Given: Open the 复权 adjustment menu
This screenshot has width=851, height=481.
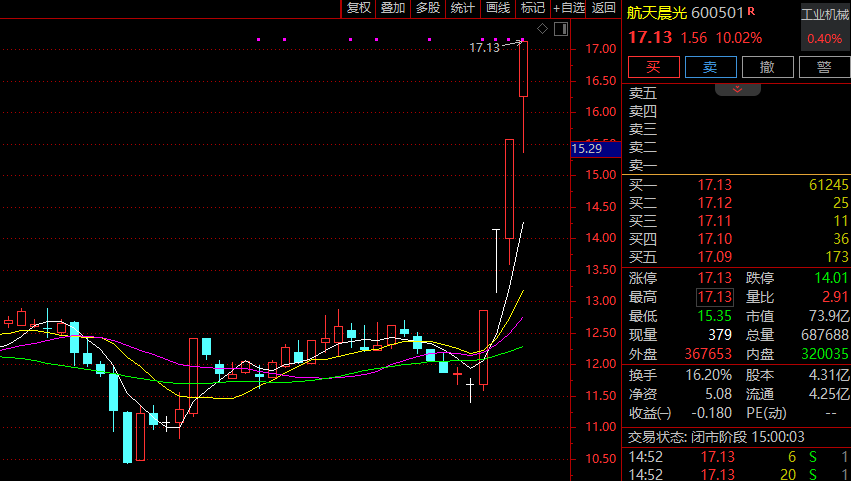Looking at the screenshot, I should point(358,8).
